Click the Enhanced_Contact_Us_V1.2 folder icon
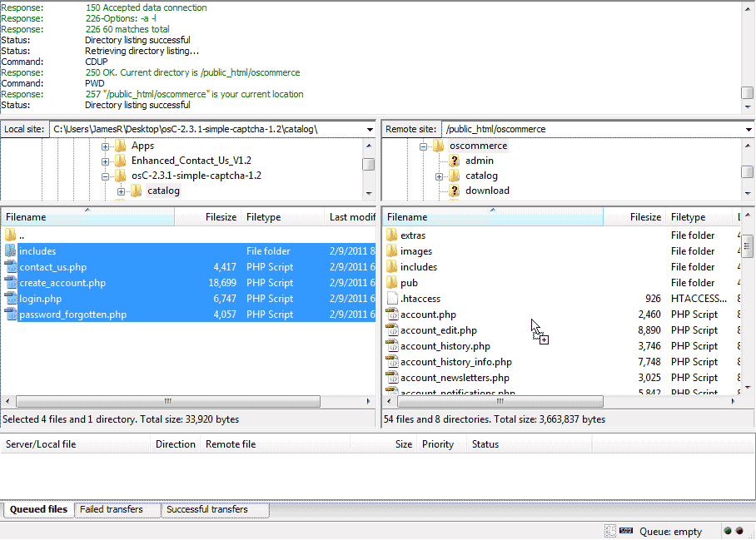The image size is (756, 540). (x=121, y=161)
